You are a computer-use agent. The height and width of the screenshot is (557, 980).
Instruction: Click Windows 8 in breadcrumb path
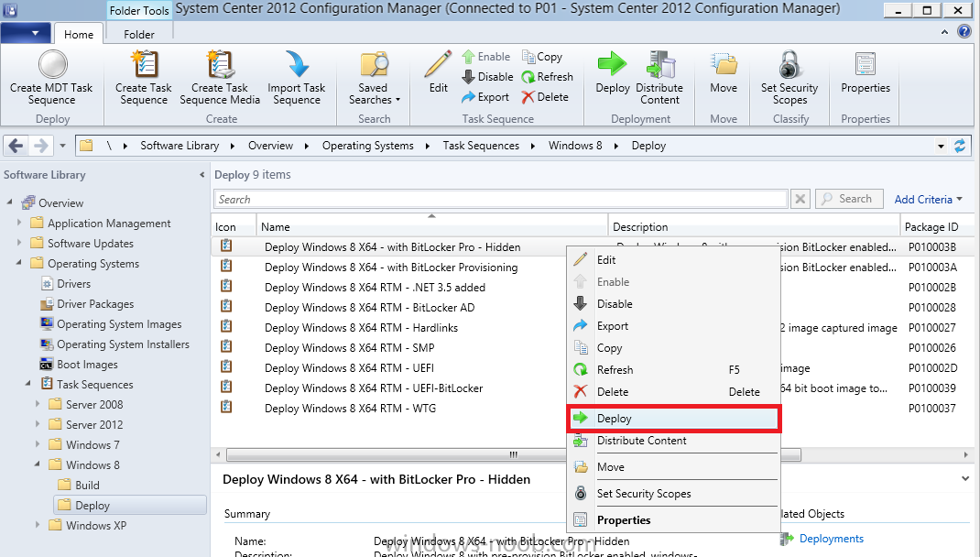click(575, 146)
